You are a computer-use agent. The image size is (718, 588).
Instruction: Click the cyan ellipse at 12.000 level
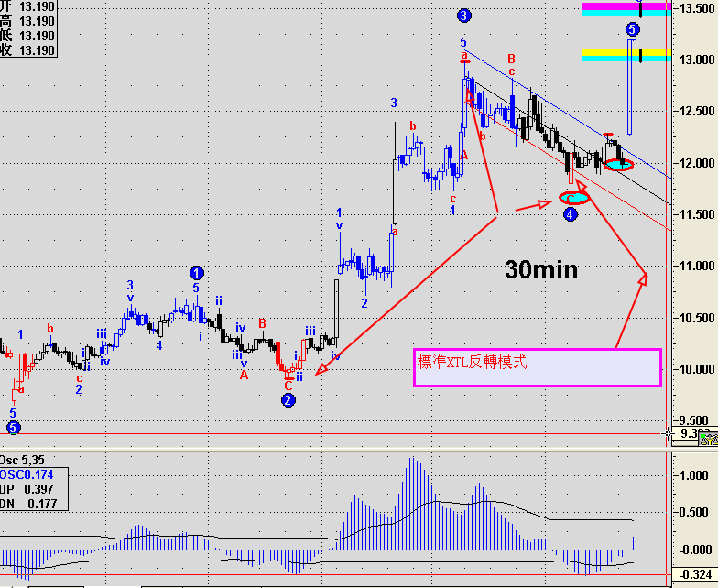click(619, 164)
